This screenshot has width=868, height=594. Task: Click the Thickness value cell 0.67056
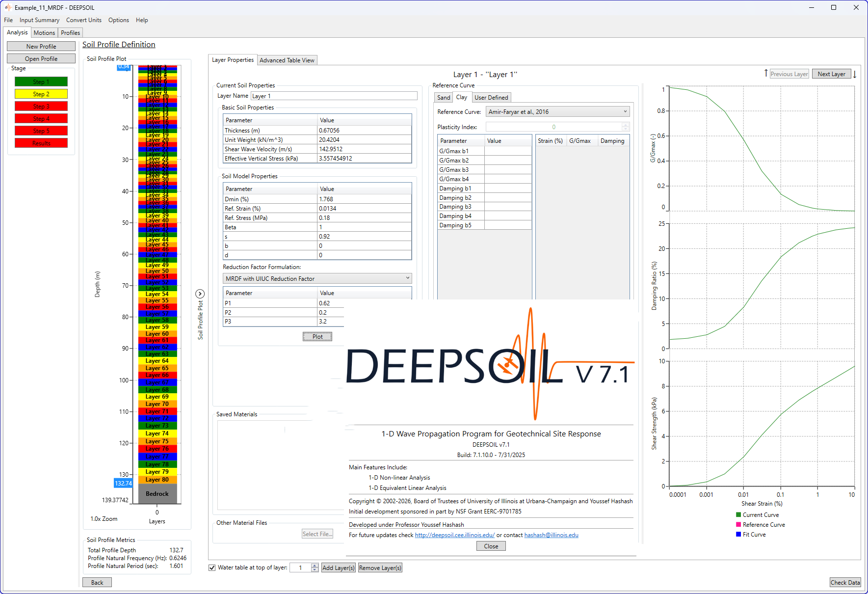tap(364, 131)
